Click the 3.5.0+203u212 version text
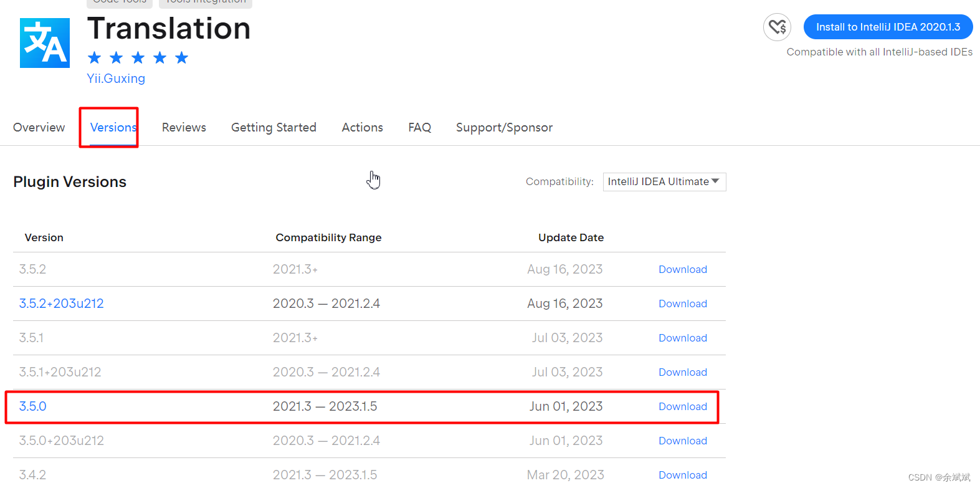Viewport: 980px width, 488px height. pyautogui.click(x=61, y=441)
